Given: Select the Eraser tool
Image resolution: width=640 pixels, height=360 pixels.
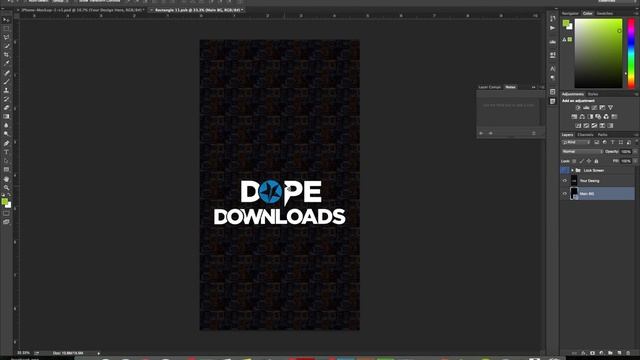Looking at the screenshot, I should coord(6,108).
